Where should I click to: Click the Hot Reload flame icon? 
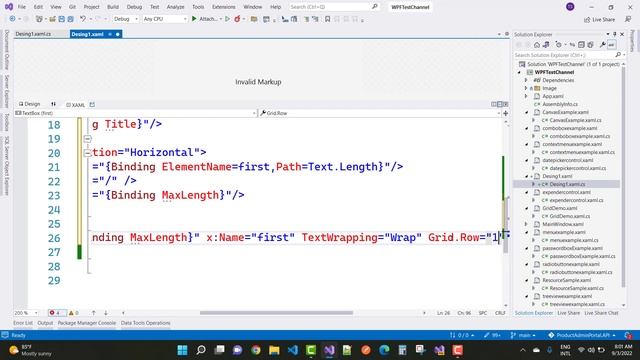coord(237,19)
